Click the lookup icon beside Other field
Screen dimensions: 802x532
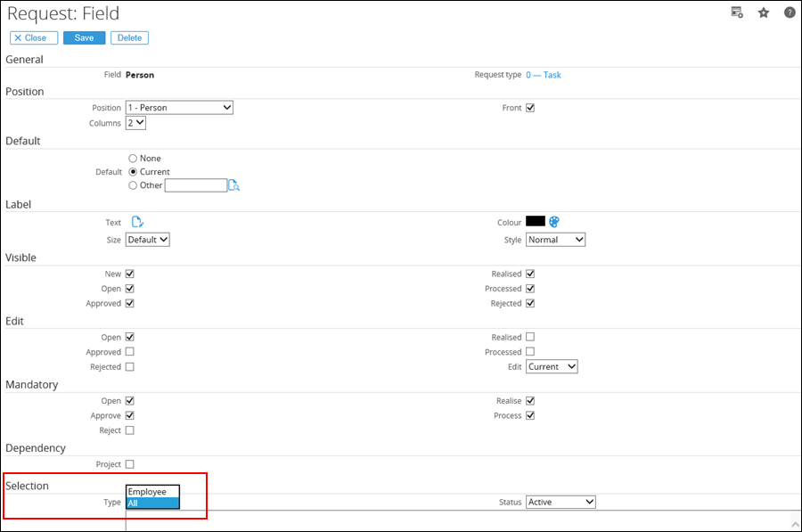click(x=234, y=185)
